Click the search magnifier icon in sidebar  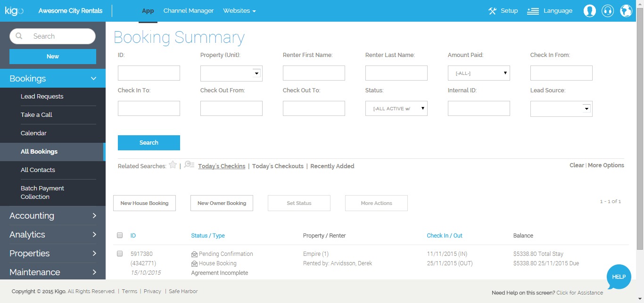[x=19, y=36]
